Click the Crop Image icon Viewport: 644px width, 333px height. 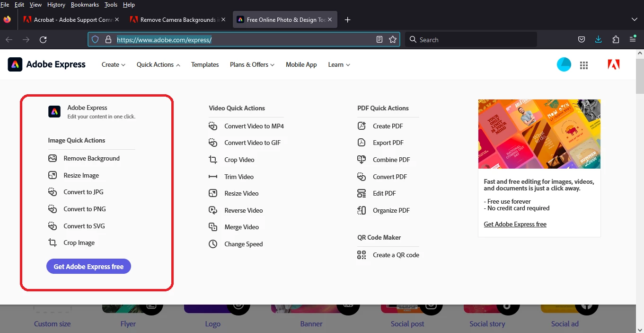53,243
